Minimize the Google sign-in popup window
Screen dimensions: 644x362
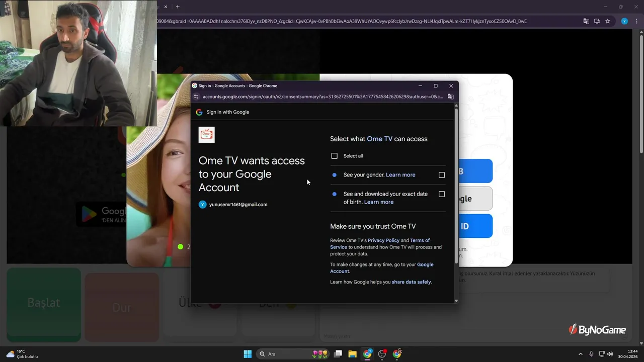420,85
